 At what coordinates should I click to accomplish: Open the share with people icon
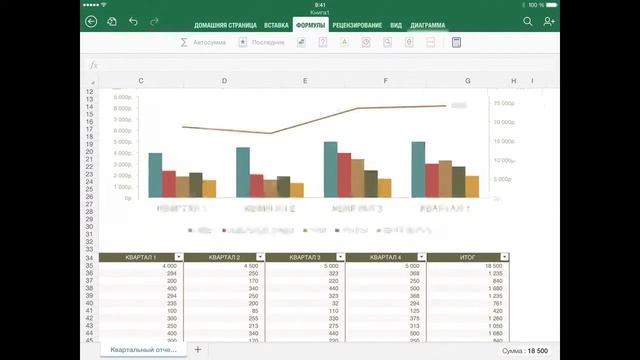[549, 21]
